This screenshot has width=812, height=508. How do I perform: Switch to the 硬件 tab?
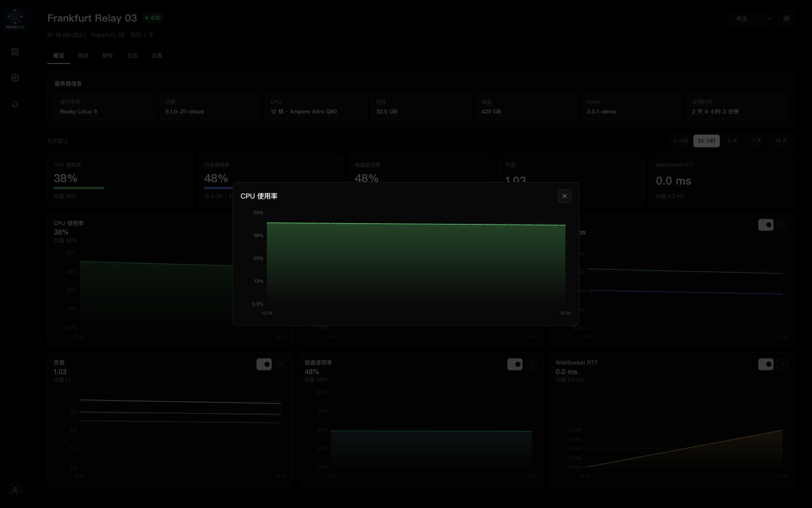tap(107, 56)
